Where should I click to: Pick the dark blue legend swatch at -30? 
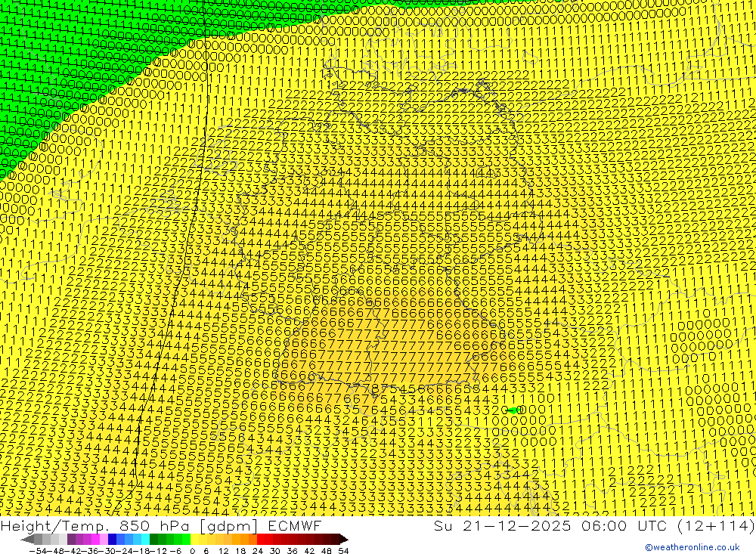click(112, 539)
